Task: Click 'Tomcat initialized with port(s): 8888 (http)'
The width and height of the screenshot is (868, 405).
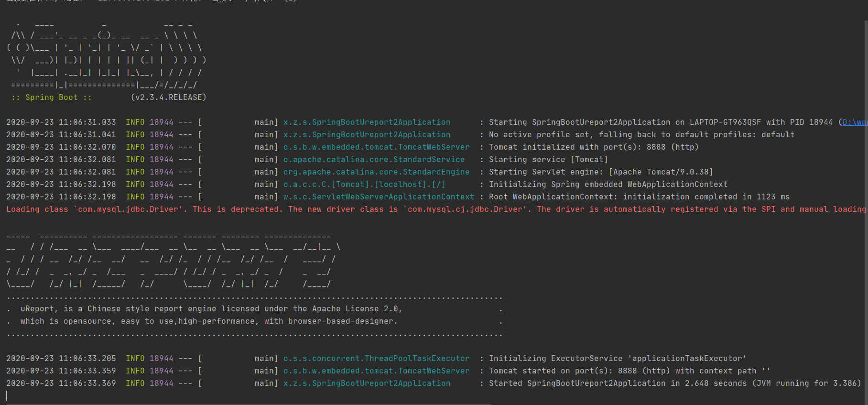Action: click(x=594, y=147)
